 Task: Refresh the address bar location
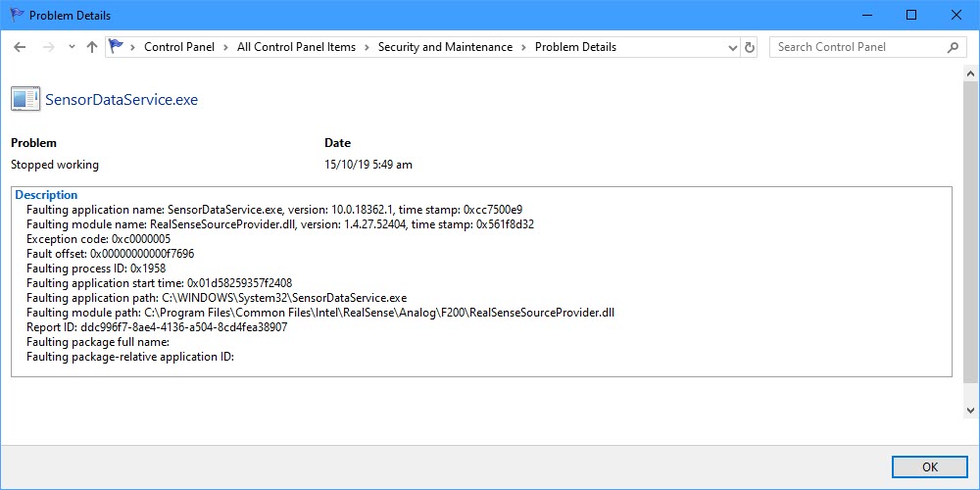click(750, 47)
